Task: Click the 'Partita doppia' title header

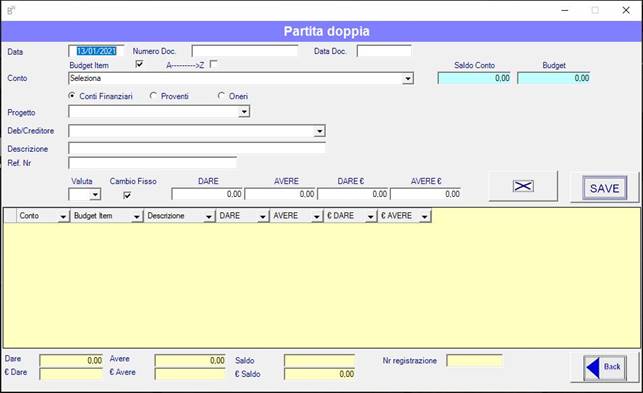Action: 326,31
